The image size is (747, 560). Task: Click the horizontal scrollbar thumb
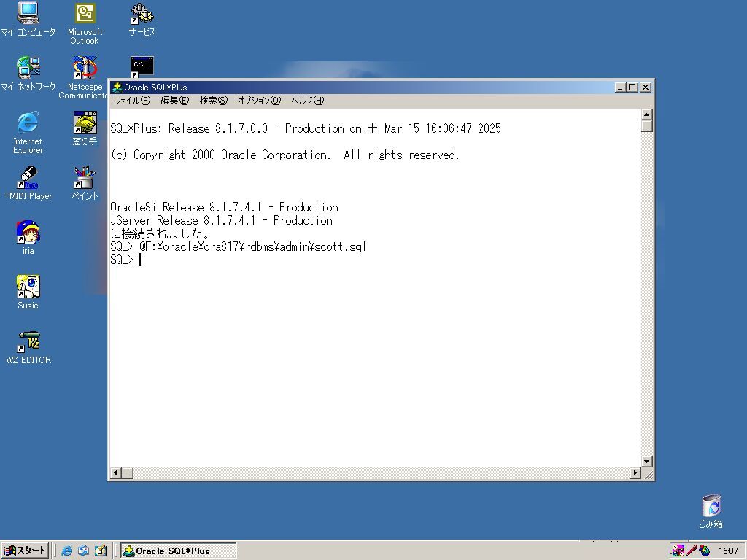[x=128, y=472]
